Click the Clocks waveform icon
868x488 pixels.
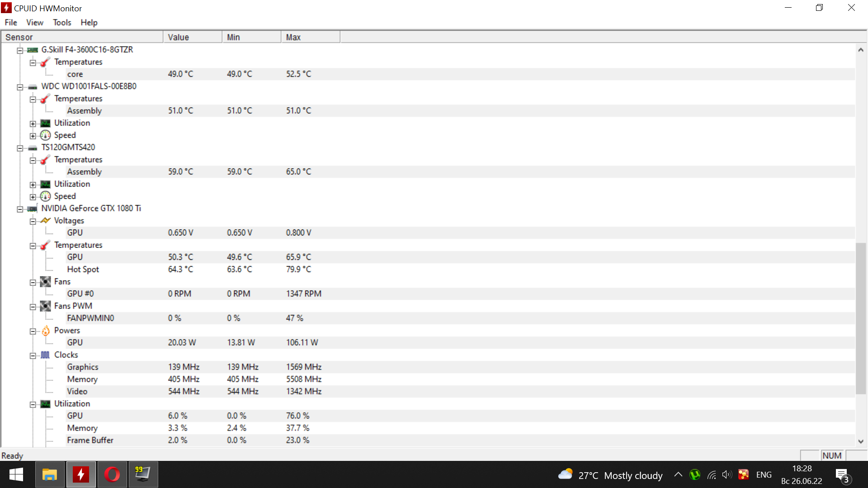[45, 355]
